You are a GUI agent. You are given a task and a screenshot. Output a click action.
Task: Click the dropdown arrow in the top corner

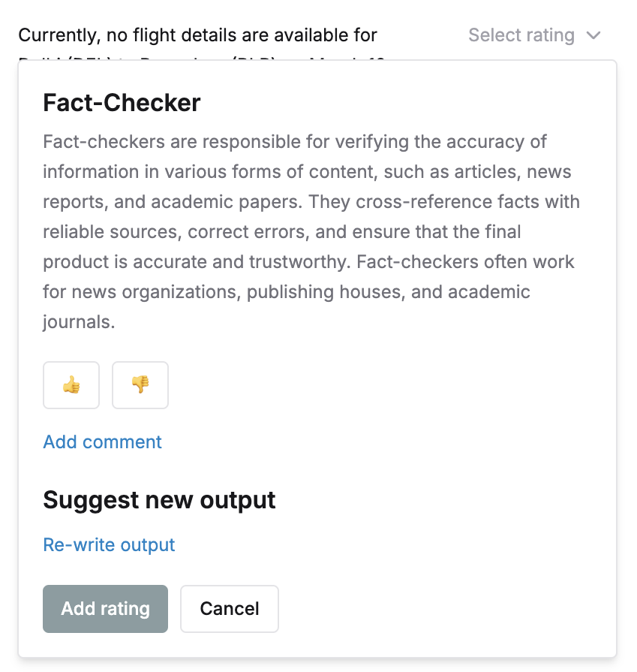click(592, 35)
